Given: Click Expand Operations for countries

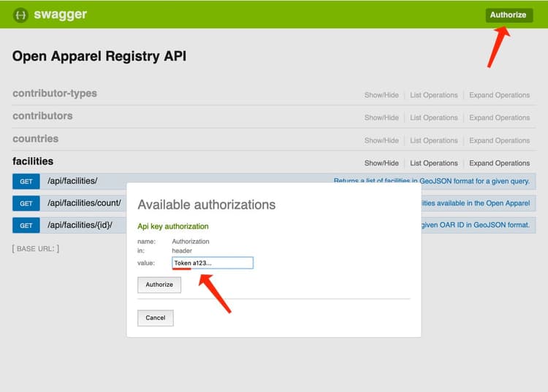Looking at the screenshot, I should point(500,140).
